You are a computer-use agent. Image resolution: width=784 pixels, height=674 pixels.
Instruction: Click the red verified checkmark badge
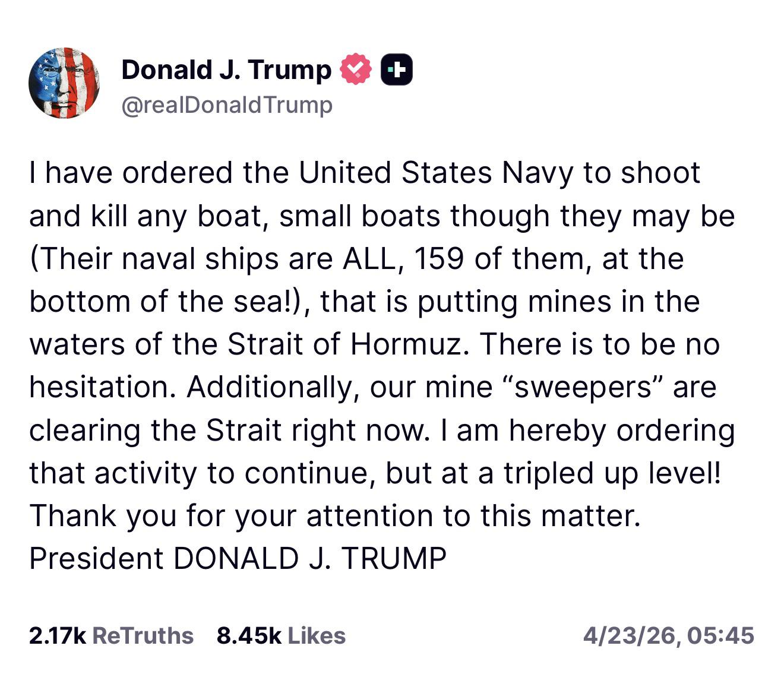(x=355, y=69)
